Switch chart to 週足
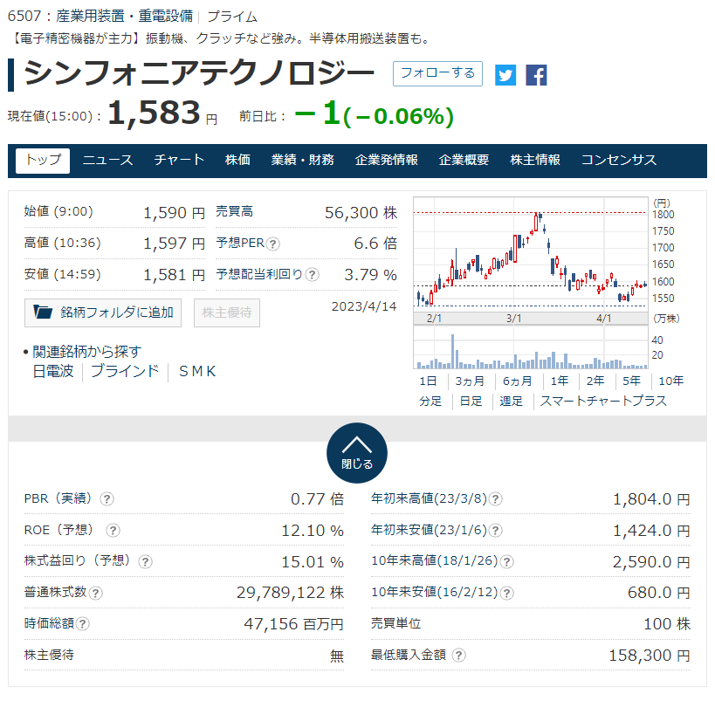 (x=512, y=402)
